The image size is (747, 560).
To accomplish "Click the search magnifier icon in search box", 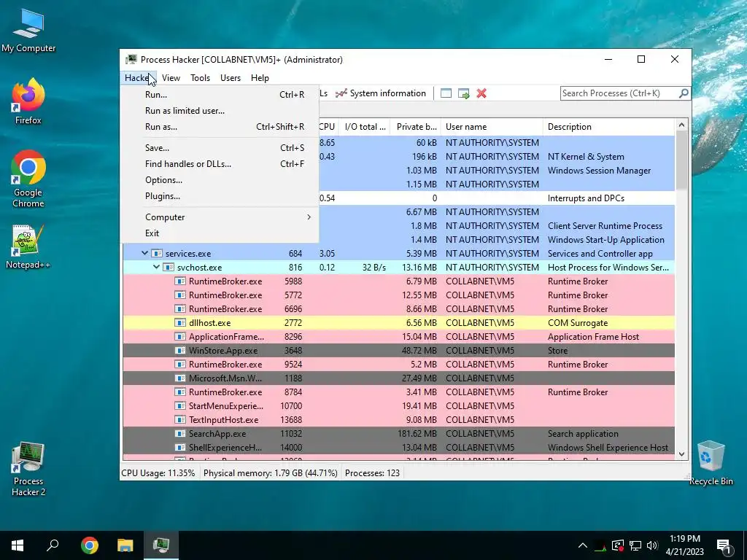I will (684, 93).
